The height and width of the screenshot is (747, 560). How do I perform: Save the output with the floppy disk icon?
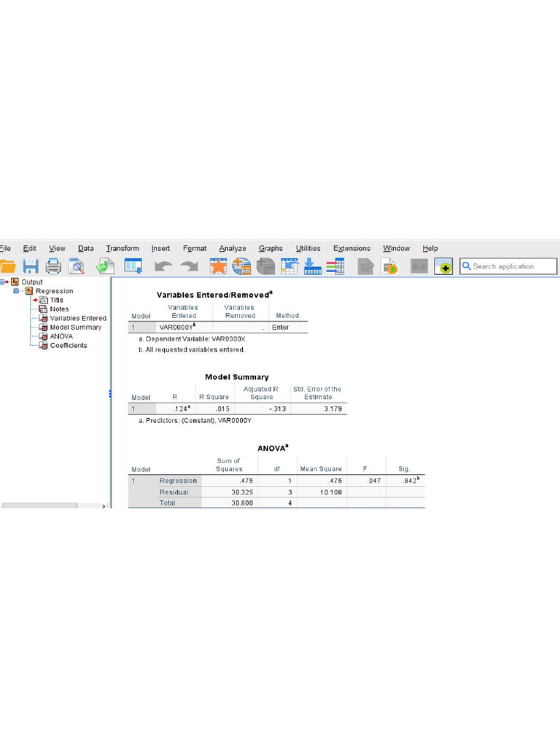click(31, 266)
